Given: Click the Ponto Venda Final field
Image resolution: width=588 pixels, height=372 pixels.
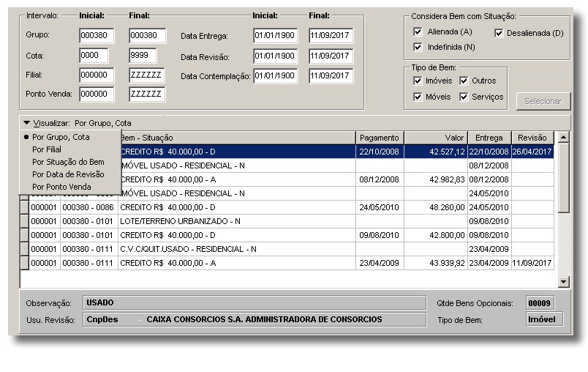Looking at the screenshot, I should pyautogui.click(x=147, y=94).
